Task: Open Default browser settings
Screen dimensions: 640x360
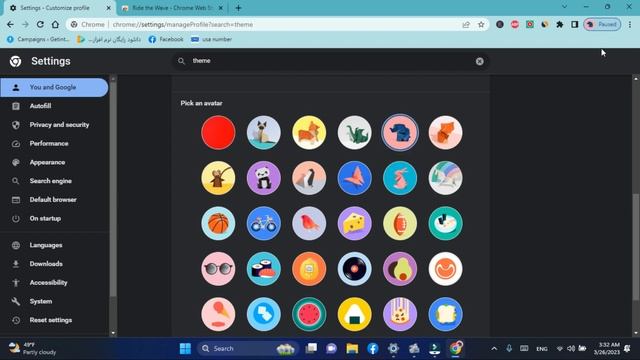Action: coord(54,200)
